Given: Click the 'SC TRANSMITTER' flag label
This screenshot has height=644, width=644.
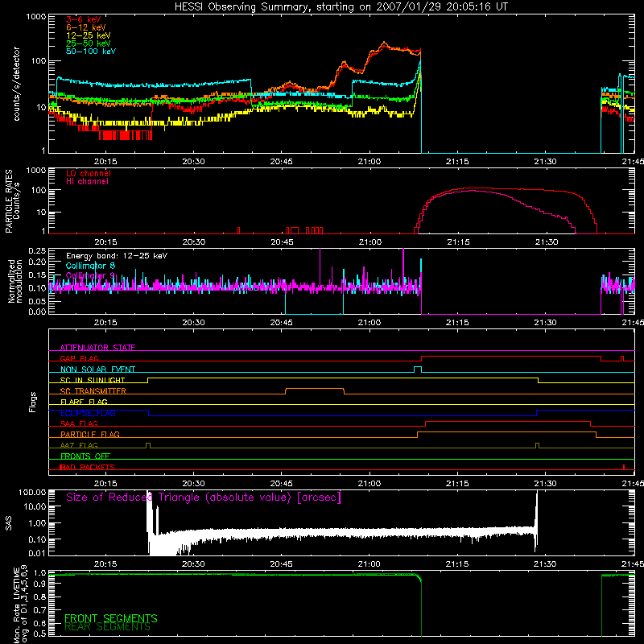Looking at the screenshot, I should (x=93, y=391).
